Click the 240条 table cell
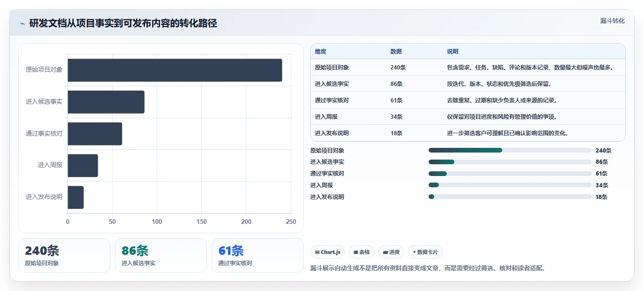Viewport: 644px width, 291px height. [398, 68]
